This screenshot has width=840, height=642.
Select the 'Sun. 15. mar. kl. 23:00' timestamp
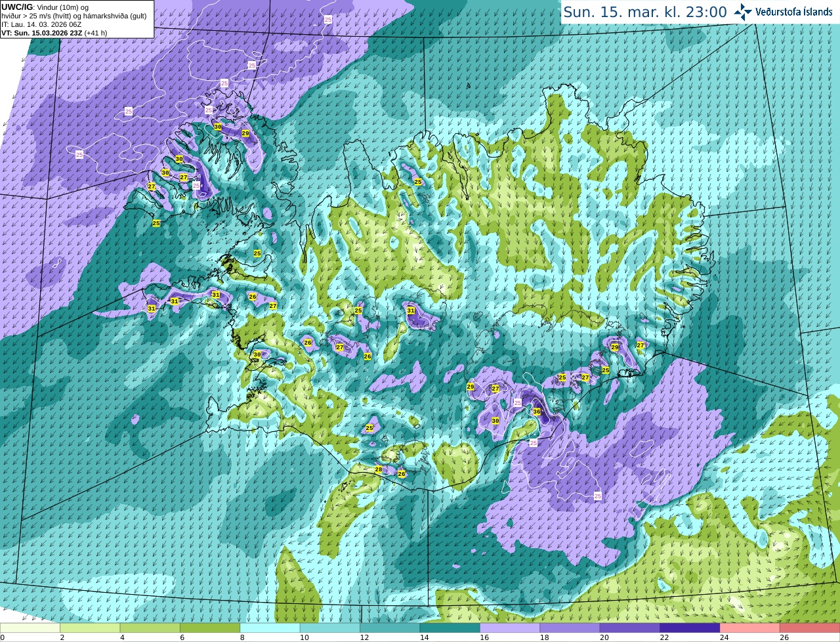pyautogui.click(x=645, y=12)
